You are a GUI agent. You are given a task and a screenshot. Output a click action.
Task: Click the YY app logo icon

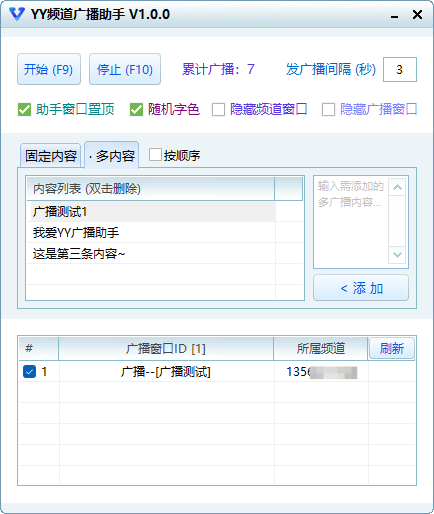17,14
